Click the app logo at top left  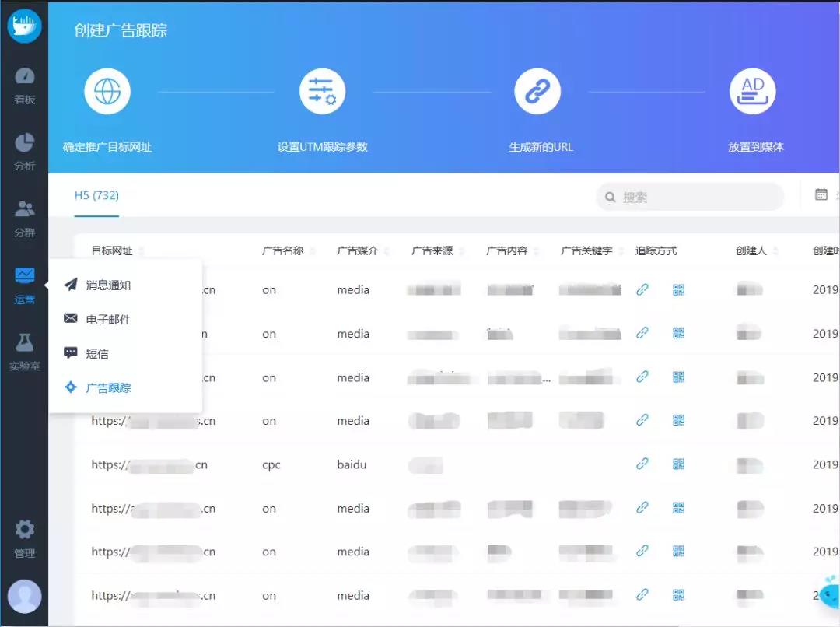25,25
